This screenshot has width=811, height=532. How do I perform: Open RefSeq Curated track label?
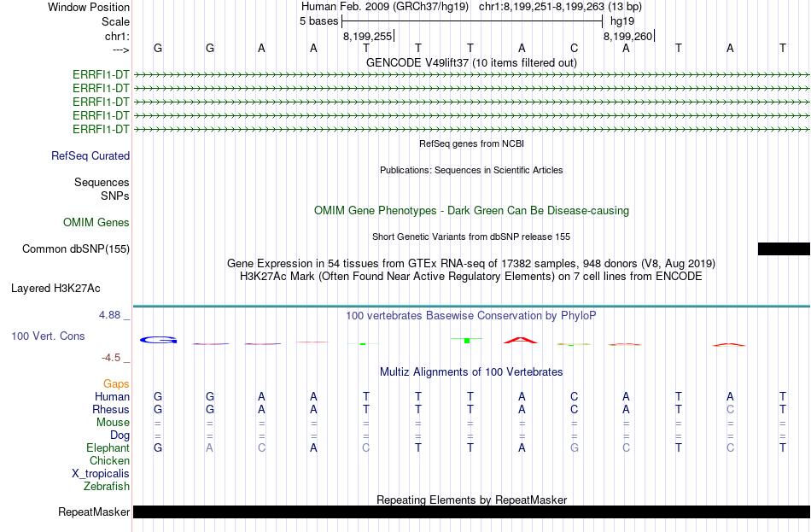coord(90,155)
